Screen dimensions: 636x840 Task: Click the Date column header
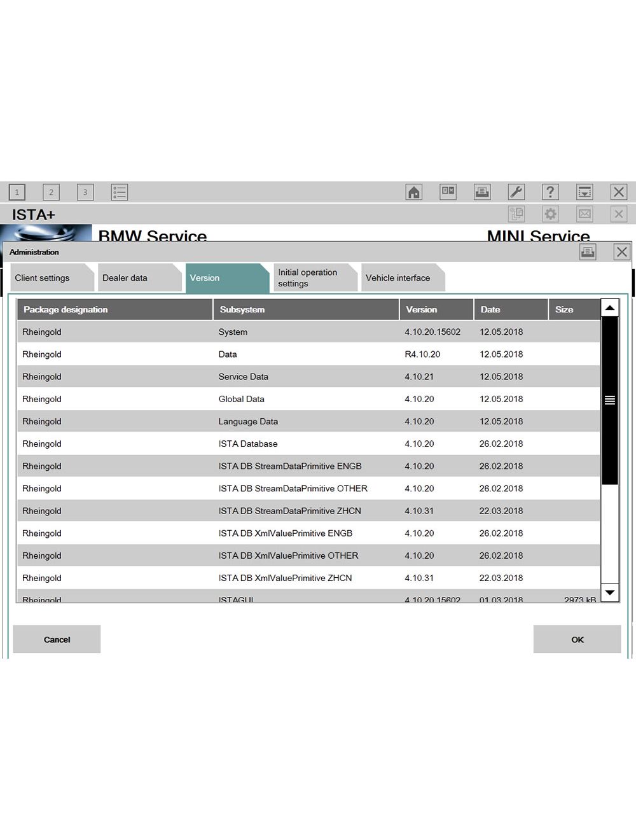(x=511, y=309)
